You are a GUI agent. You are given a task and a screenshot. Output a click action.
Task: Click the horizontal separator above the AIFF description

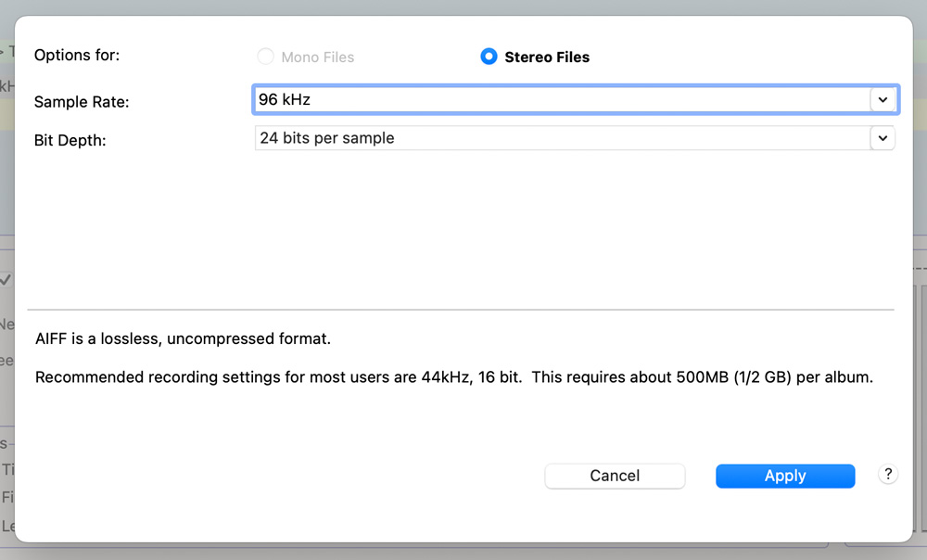pos(461,310)
